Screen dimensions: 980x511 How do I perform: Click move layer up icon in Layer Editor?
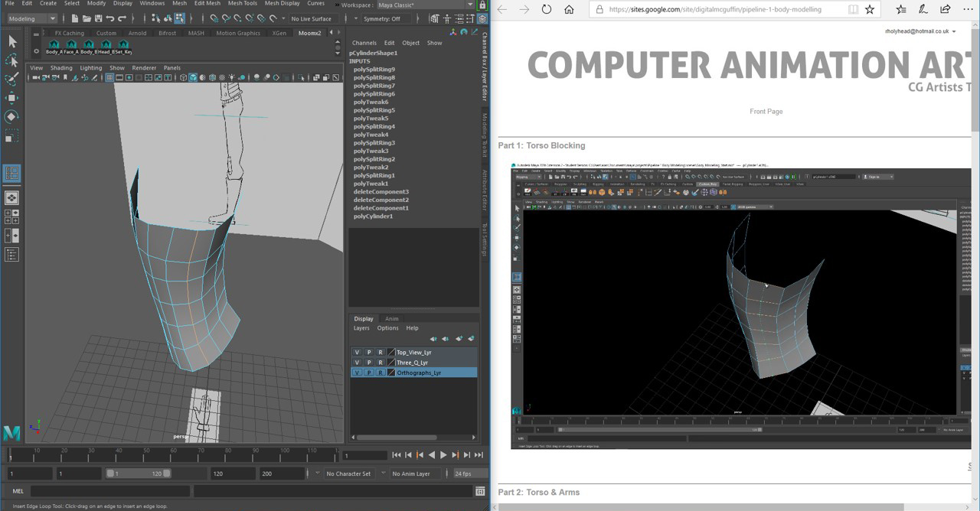pos(433,338)
